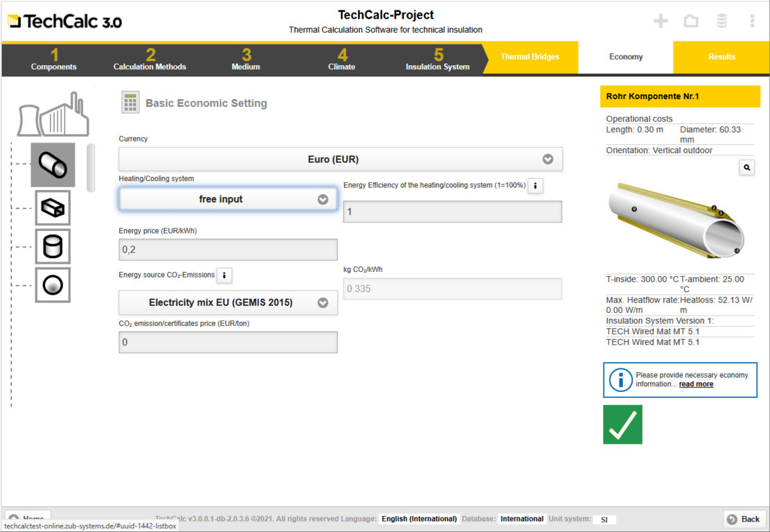Click the CO₂ certificates price input field

coord(228,342)
